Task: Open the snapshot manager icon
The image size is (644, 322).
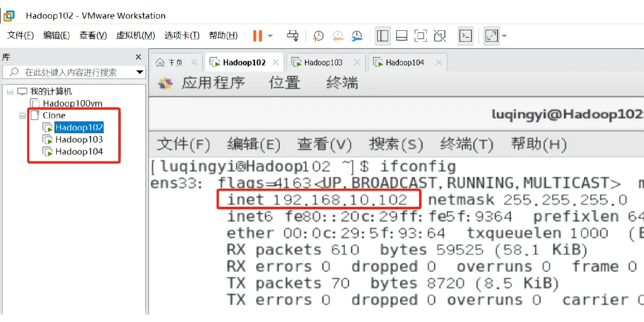Action: click(x=357, y=36)
